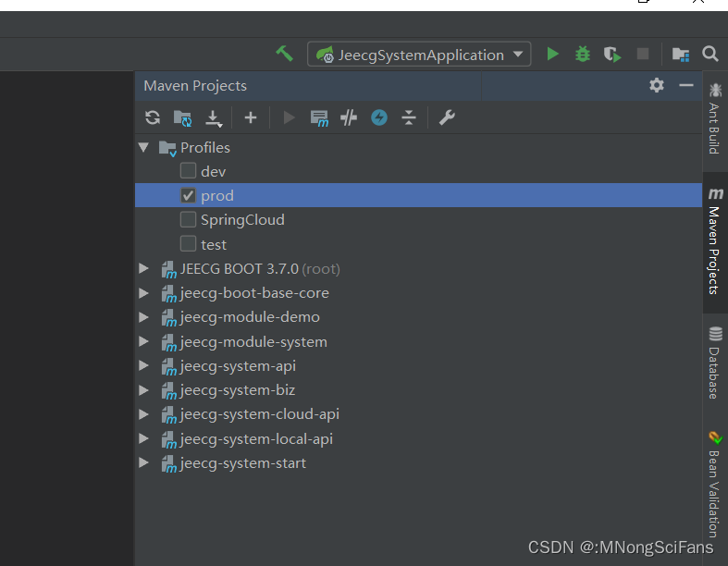Enable the SpringCloud profile checkbox
This screenshot has width=728, height=566.
click(188, 219)
